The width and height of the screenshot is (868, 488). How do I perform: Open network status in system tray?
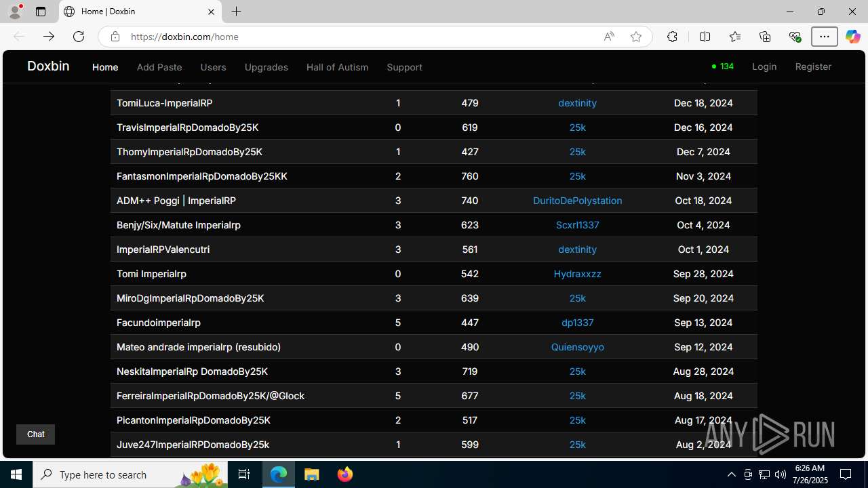(x=764, y=474)
